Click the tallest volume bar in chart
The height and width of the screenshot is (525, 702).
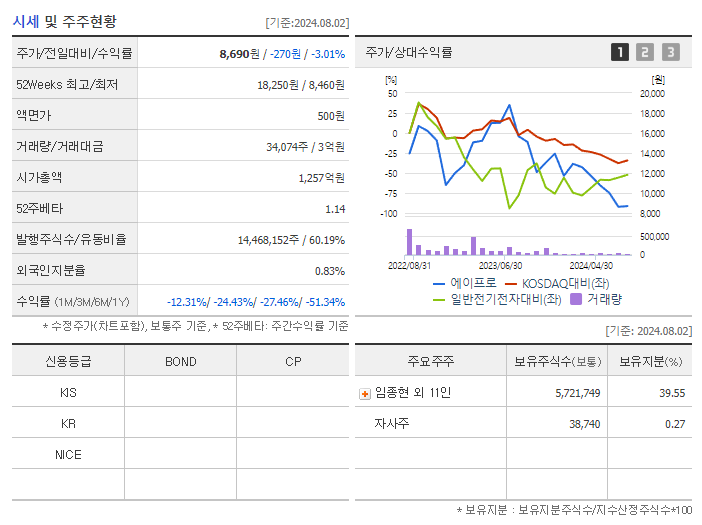(x=409, y=242)
